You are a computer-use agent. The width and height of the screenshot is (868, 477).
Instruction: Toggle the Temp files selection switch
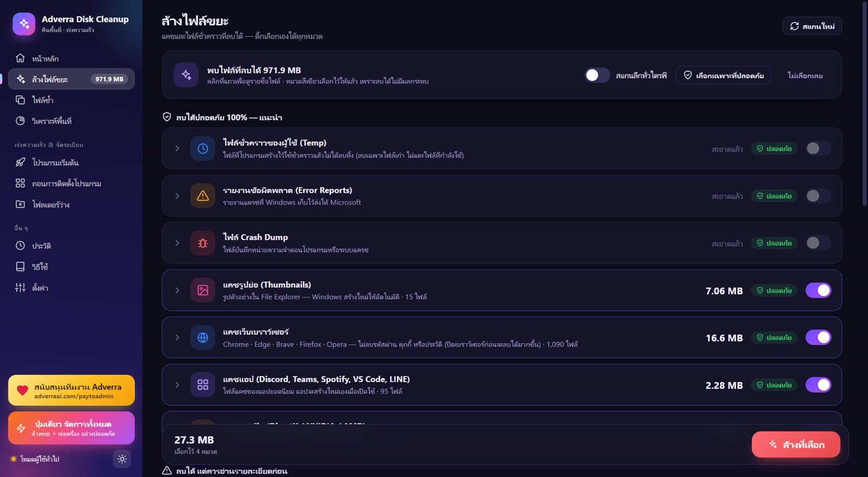click(x=818, y=149)
